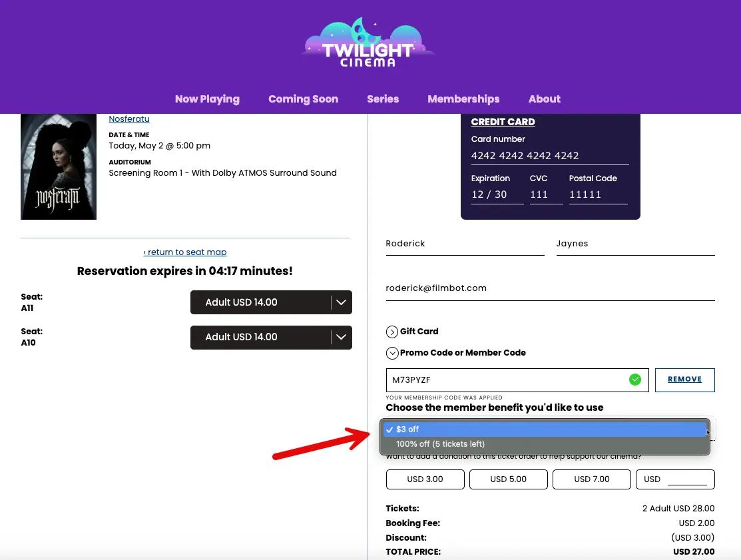Click the reservation expires countdown text
Screen dimensions: 741x560
click(185, 271)
